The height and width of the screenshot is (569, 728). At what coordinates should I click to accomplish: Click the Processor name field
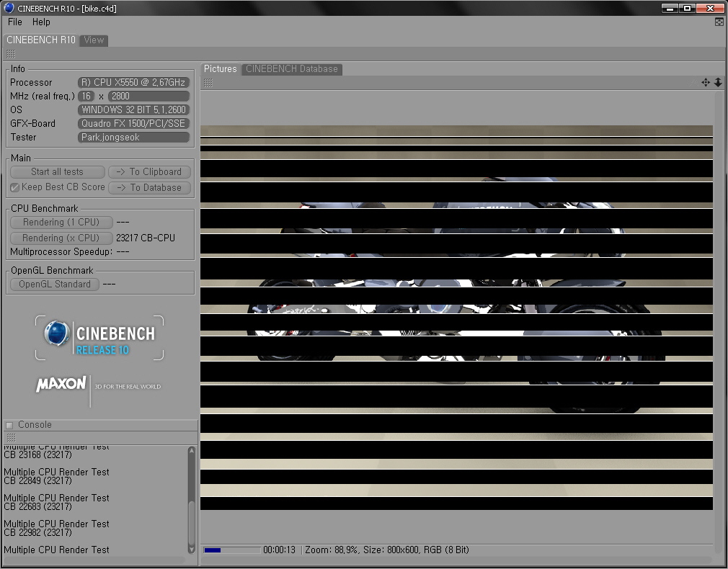(x=133, y=83)
